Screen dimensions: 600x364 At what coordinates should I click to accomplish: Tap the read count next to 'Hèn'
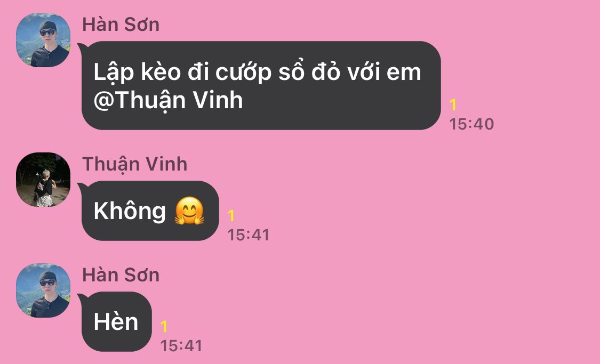click(164, 327)
